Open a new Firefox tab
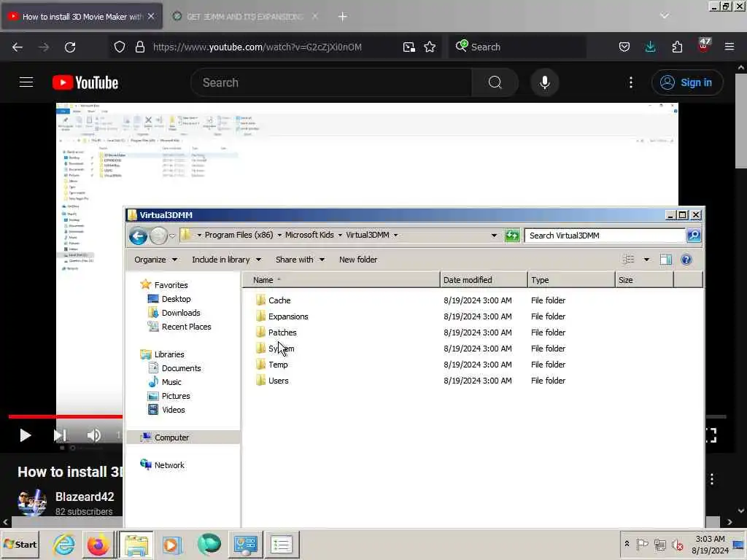This screenshot has height=560, width=747. (x=342, y=17)
